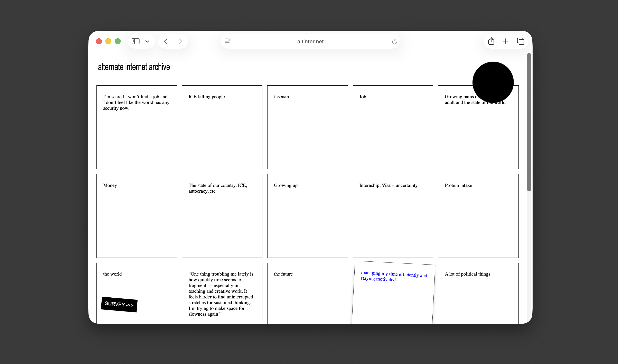Select the card about being scared of not finding a job
Image resolution: width=618 pixels, height=364 pixels.
[137, 127]
